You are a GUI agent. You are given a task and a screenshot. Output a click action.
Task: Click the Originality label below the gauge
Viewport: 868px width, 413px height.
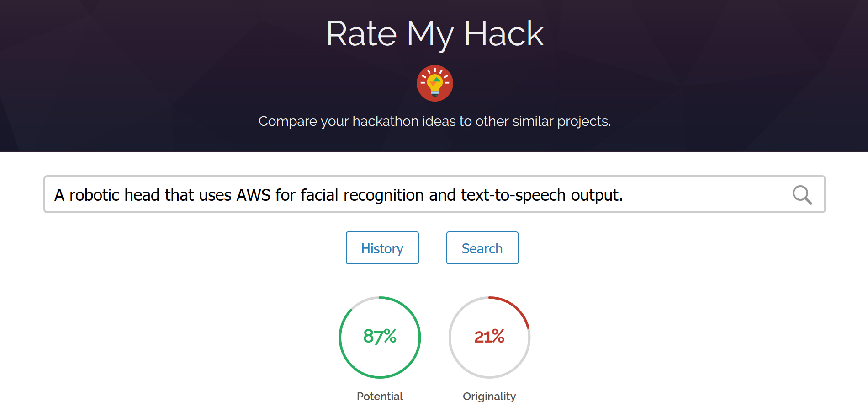pos(489,397)
